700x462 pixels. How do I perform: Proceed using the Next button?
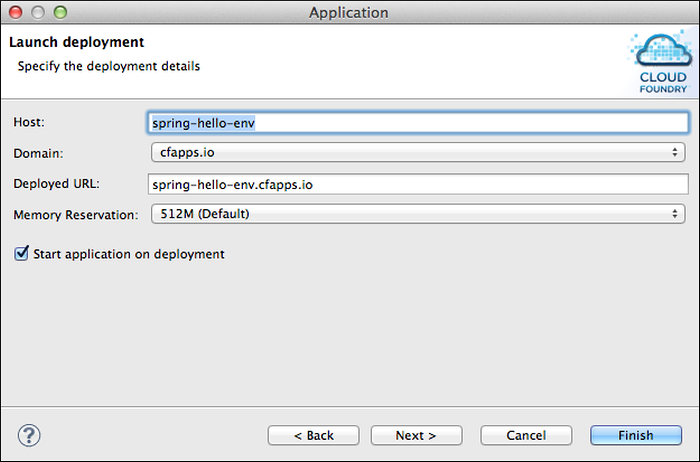click(x=416, y=435)
